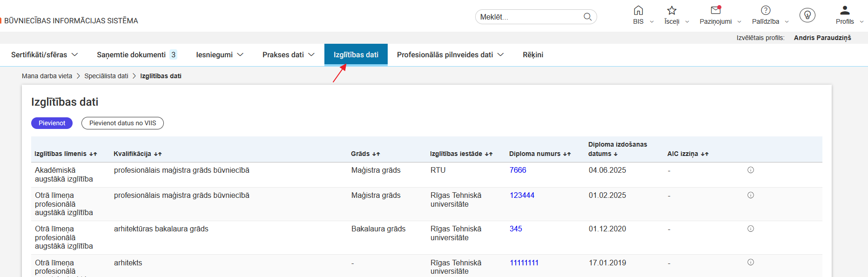Open the Rēķini tab

coord(533,55)
